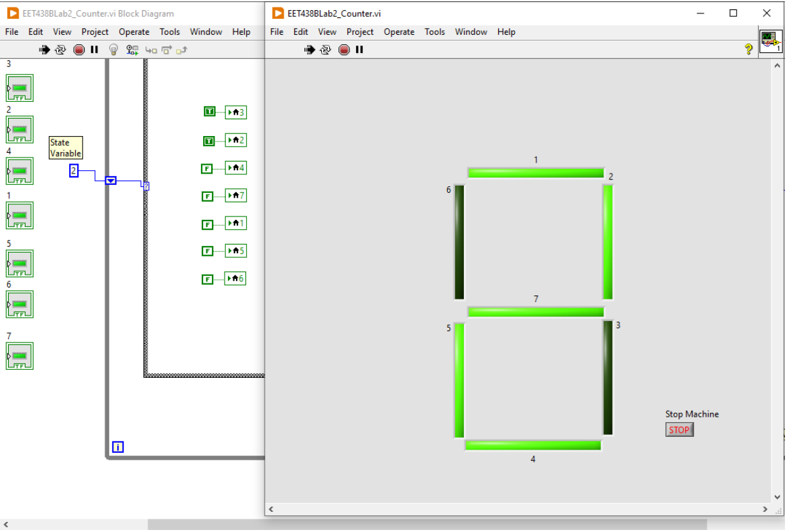Viewport: 787px width, 532px height.
Task: Click the help question mark icon
Action: (x=749, y=49)
